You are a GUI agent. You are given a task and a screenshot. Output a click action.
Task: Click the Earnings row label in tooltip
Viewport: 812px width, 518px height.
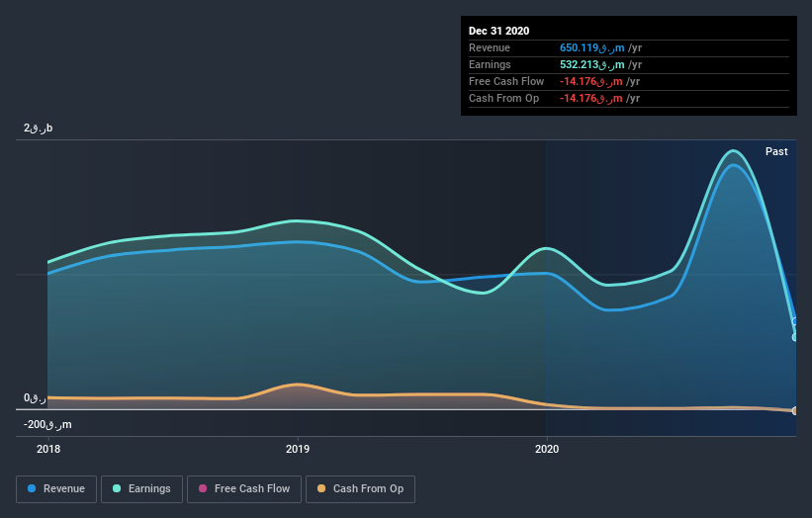click(x=490, y=64)
